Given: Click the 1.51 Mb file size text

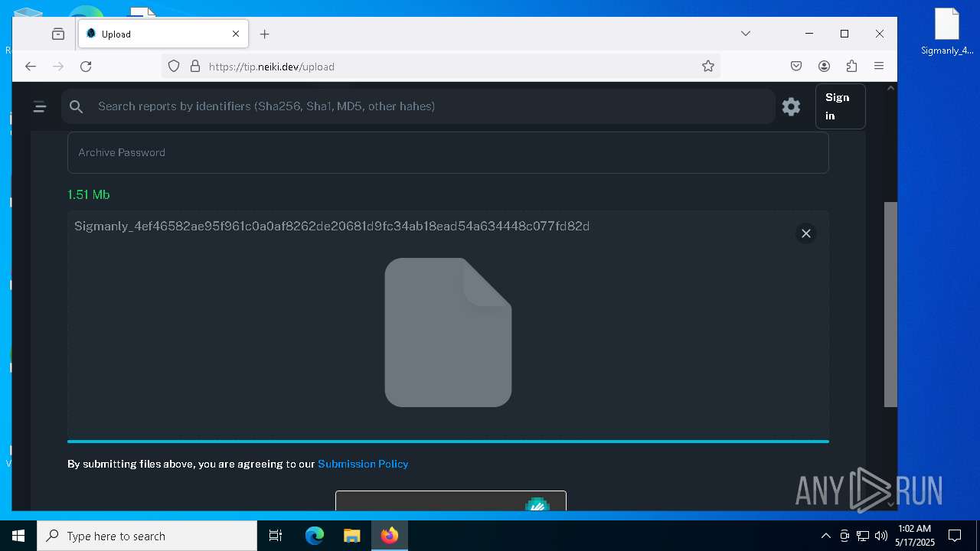Looking at the screenshot, I should 89,194.
